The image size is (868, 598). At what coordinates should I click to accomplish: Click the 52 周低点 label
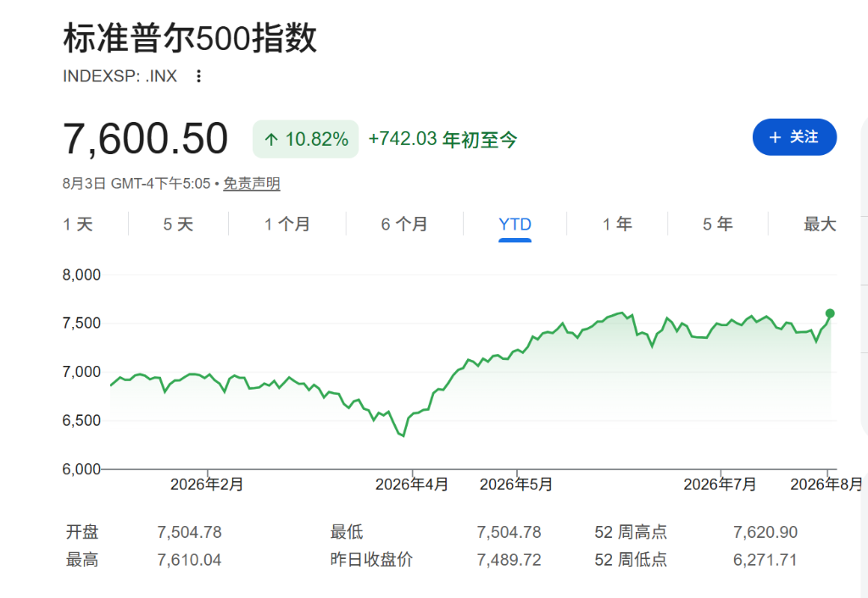(631, 560)
